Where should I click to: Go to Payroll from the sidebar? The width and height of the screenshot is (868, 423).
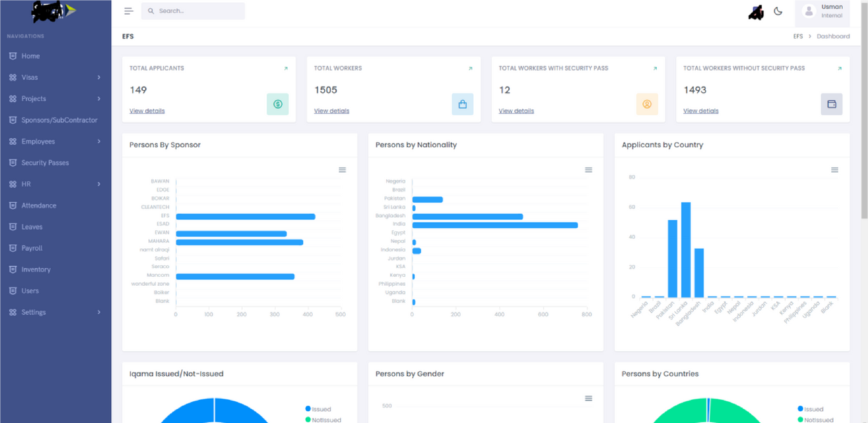point(32,248)
